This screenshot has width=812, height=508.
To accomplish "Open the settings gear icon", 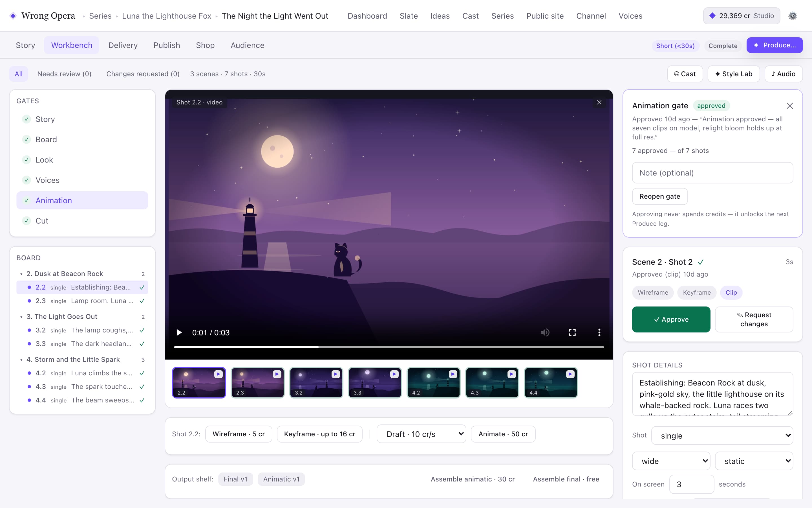I will pos(793,16).
